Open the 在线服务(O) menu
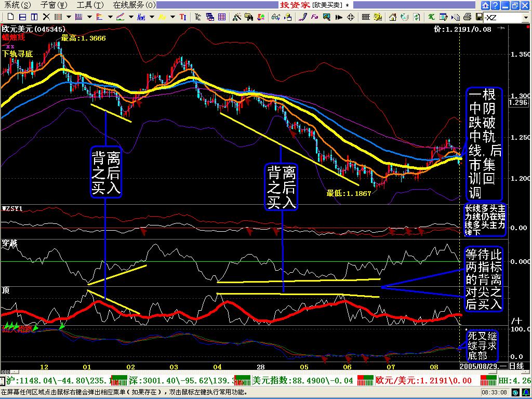This screenshot has width=532, height=399. [x=135, y=5]
